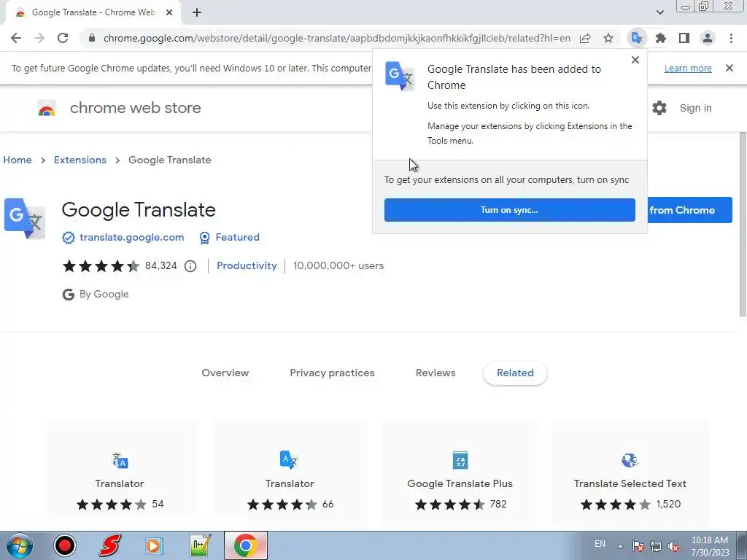Image resolution: width=747 pixels, height=560 pixels.
Task: Click the share page icon in address bar
Action: (585, 38)
